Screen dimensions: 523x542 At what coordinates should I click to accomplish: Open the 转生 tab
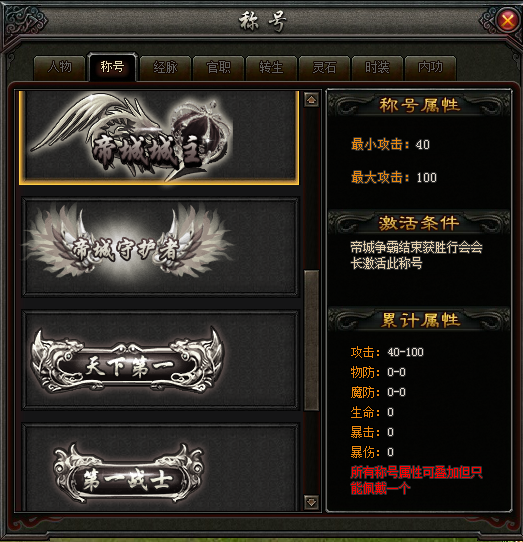(271, 67)
